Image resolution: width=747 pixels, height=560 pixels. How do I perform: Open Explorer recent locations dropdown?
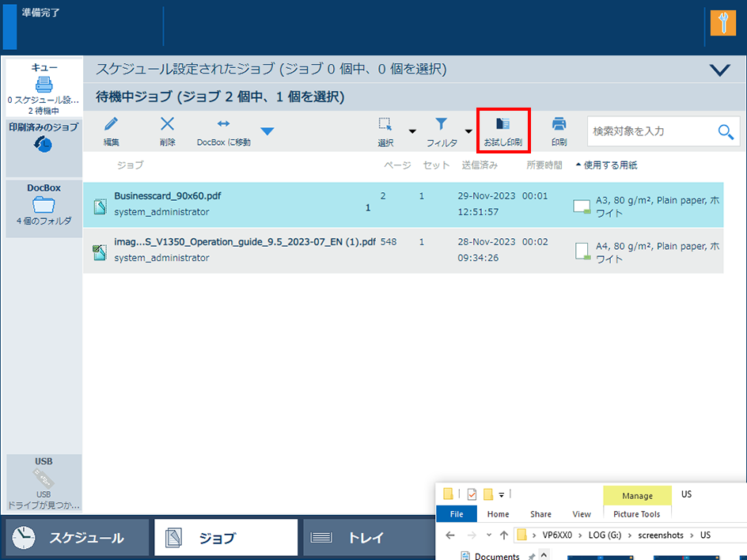[x=489, y=535]
